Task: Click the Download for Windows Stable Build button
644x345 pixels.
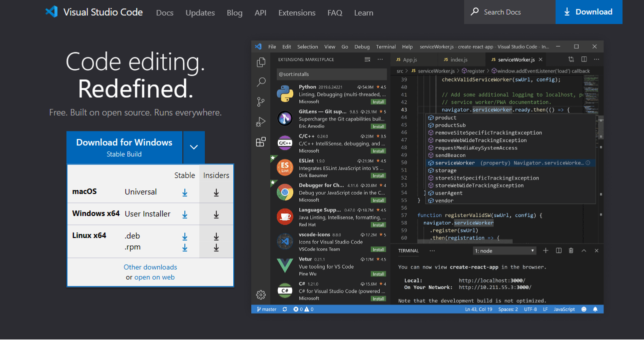Action: tap(124, 147)
